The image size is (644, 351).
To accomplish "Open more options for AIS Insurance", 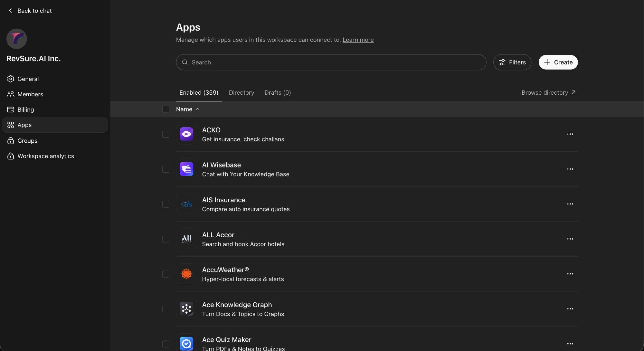I will [x=570, y=204].
